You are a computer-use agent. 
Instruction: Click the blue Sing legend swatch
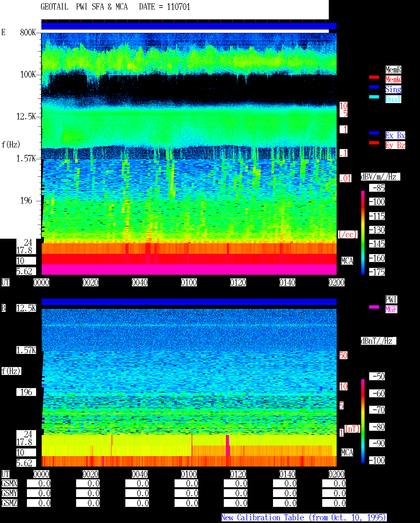click(x=374, y=87)
